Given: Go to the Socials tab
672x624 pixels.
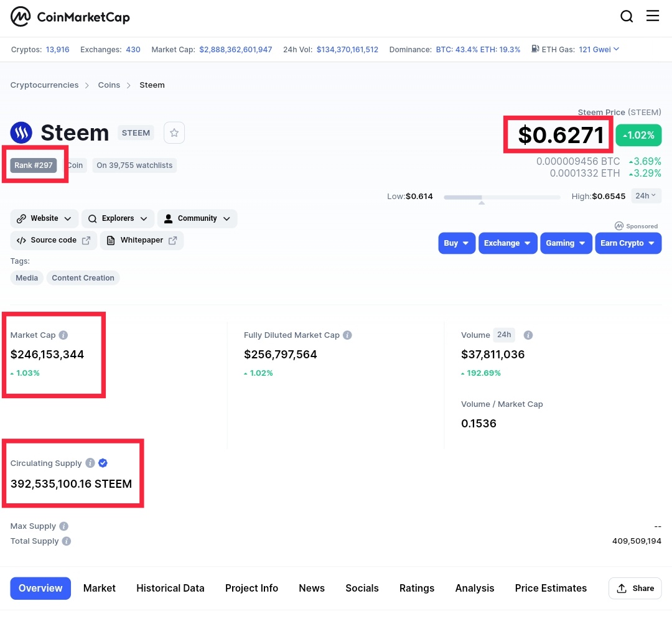Looking at the screenshot, I should tap(362, 588).
